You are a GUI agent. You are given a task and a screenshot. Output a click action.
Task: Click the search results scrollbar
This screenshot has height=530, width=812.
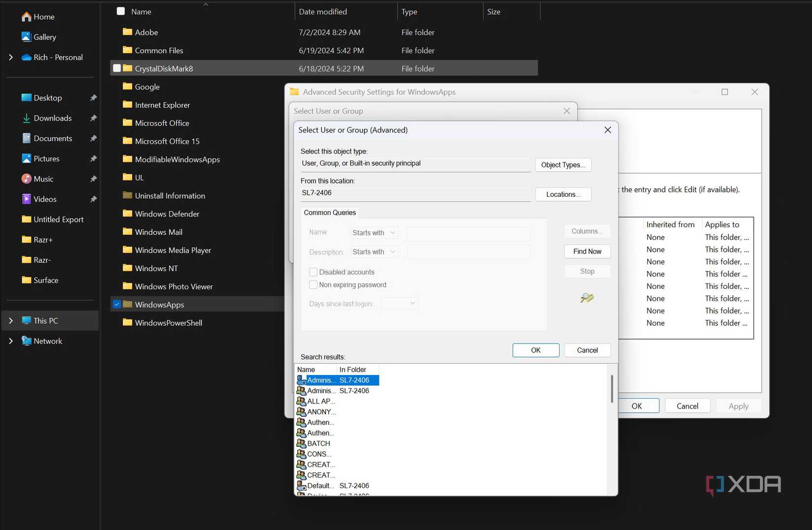[612, 389]
